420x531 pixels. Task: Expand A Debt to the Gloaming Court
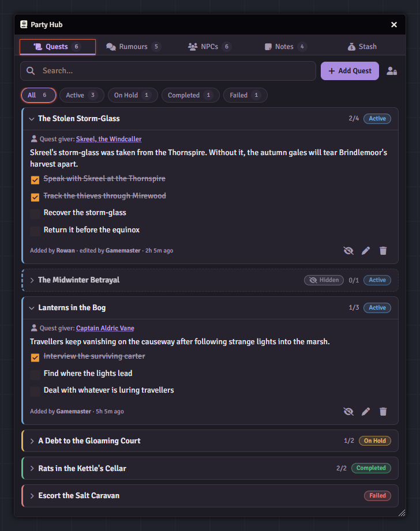[x=32, y=441]
